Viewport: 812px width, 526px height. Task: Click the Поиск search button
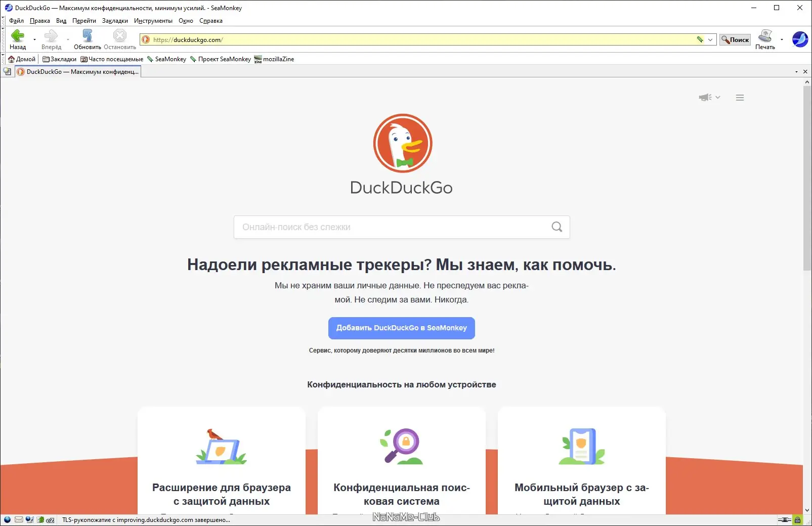tap(735, 39)
